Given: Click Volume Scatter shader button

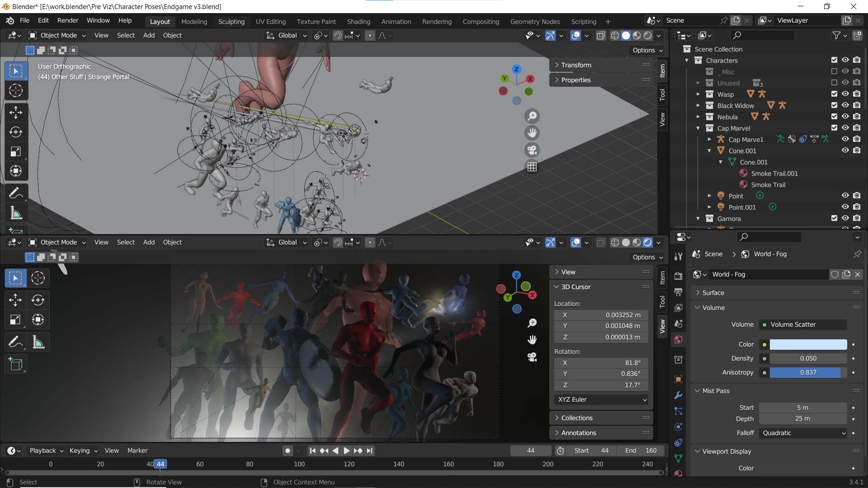Looking at the screenshot, I should [803, 324].
